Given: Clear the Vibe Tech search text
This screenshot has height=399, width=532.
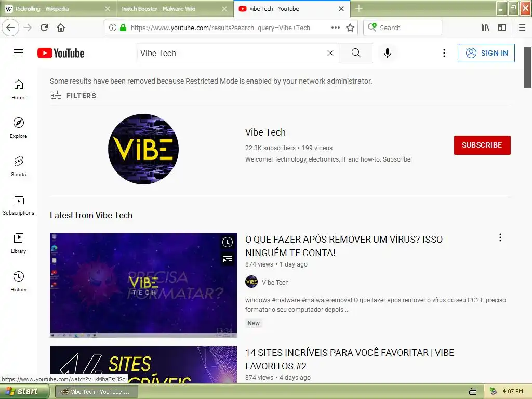Looking at the screenshot, I should point(330,53).
